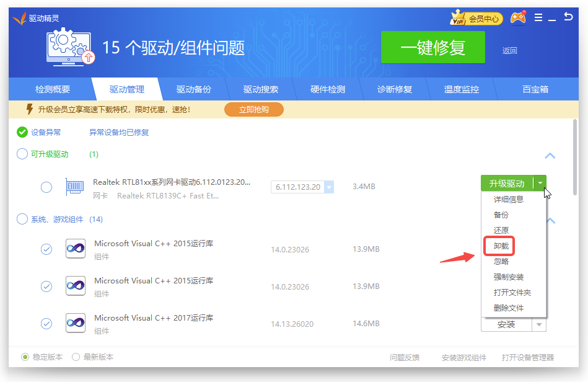
Task: Open the 6.112.123.20 version dropdown
Action: coord(329,187)
